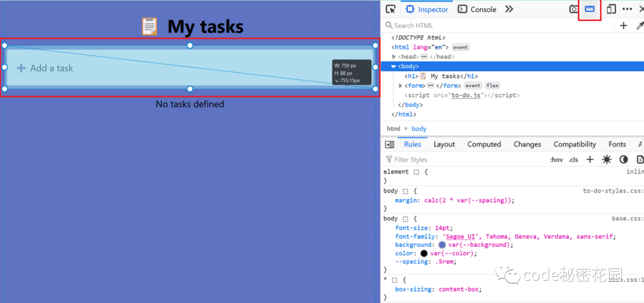Switch to the Inspector tab
This screenshot has width=644, height=303.
pyautogui.click(x=427, y=9)
